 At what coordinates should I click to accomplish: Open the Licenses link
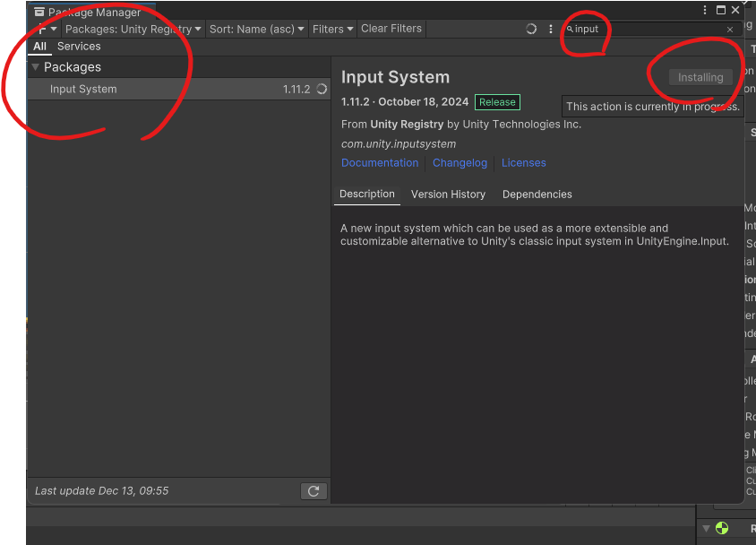(524, 163)
